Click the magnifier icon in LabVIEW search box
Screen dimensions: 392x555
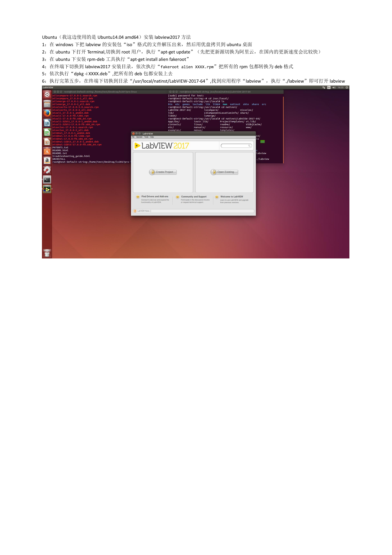click(249, 146)
